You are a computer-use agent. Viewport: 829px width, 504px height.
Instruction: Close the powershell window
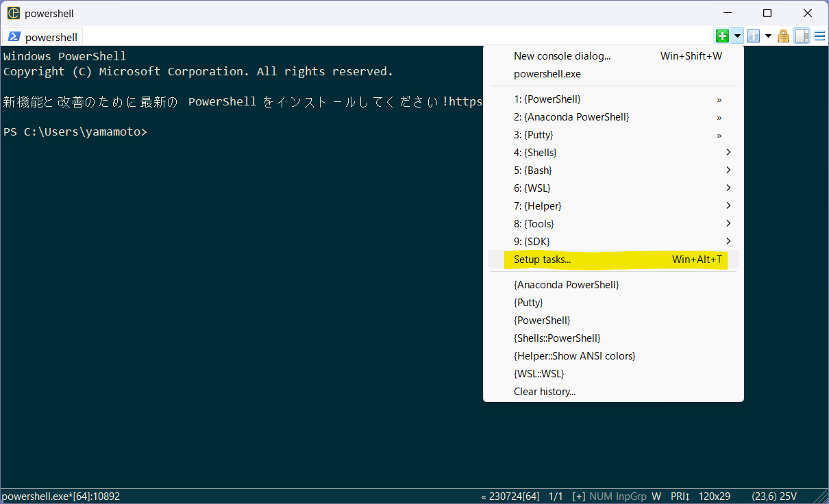click(x=808, y=13)
